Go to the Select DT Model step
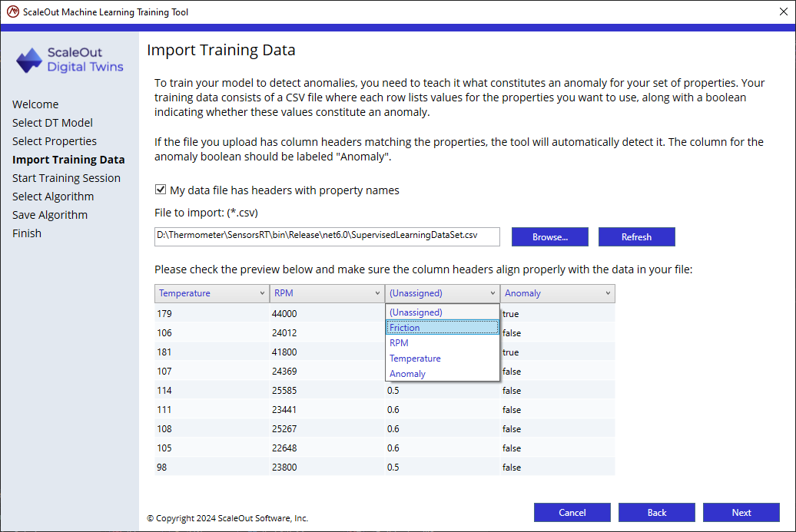 point(52,123)
